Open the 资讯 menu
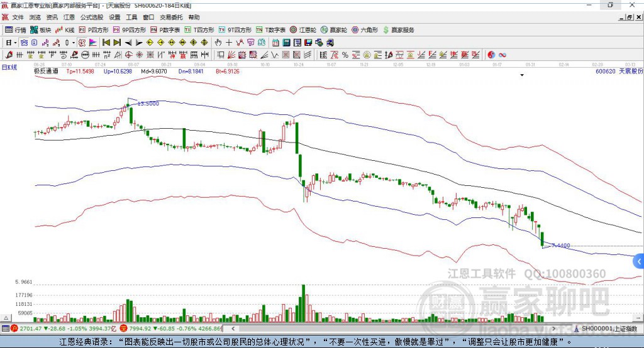Viewport: 644px width, 348px height. [x=52, y=17]
